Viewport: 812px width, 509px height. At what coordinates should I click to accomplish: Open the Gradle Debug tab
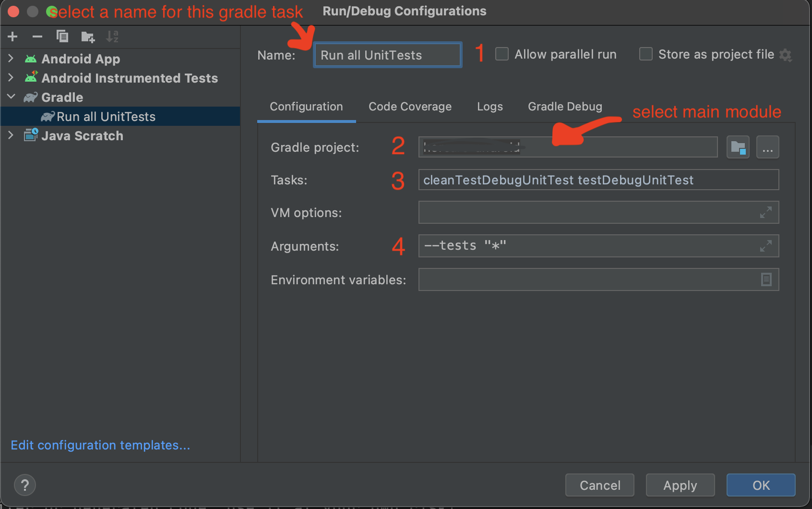click(x=565, y=107)
